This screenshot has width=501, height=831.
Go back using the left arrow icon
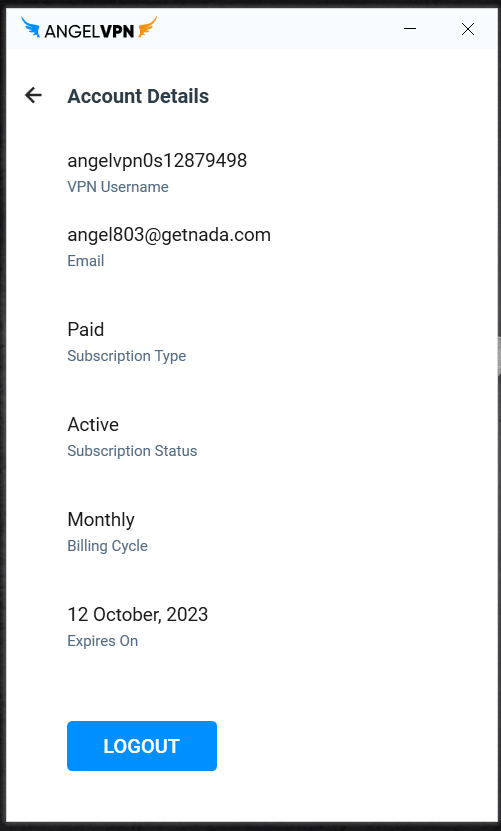click(x=33, y=95)
